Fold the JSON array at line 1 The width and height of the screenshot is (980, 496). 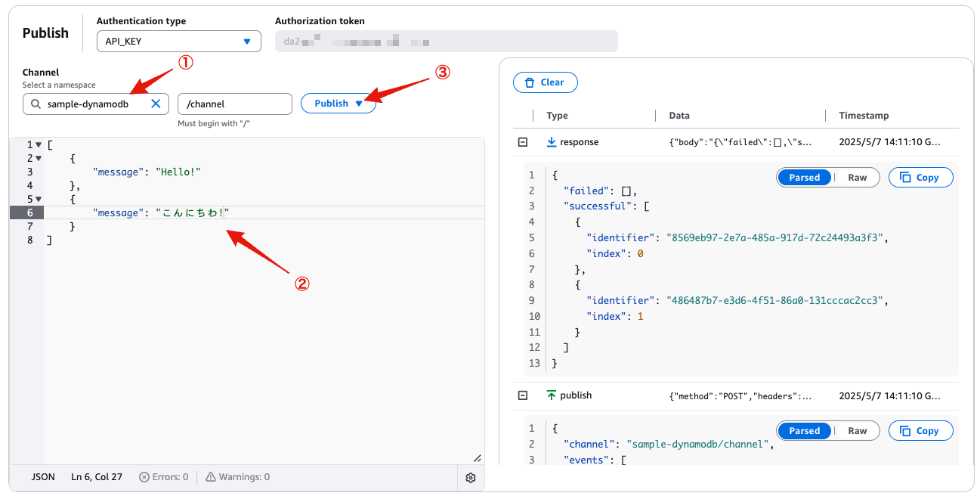(x=39, y=144)
